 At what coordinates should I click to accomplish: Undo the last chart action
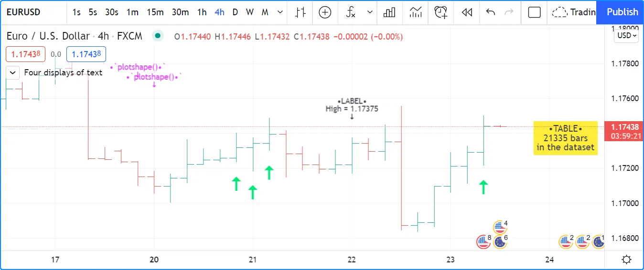pyautogui.click(x=491, y=12)
